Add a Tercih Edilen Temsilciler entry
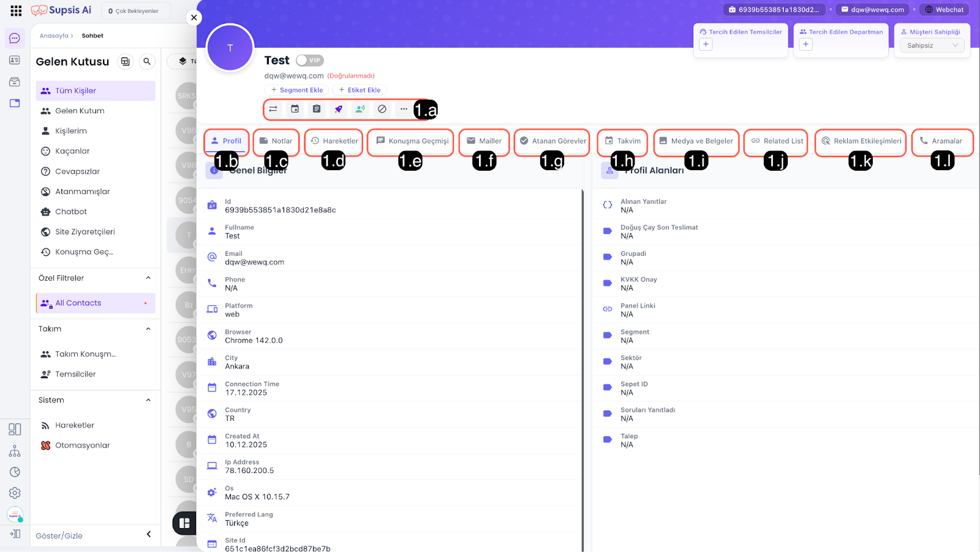 [x=706, y=44]
